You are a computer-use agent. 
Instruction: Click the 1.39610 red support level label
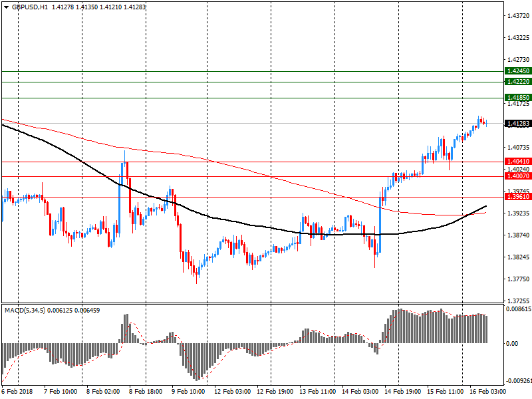[x=518, y=196]
